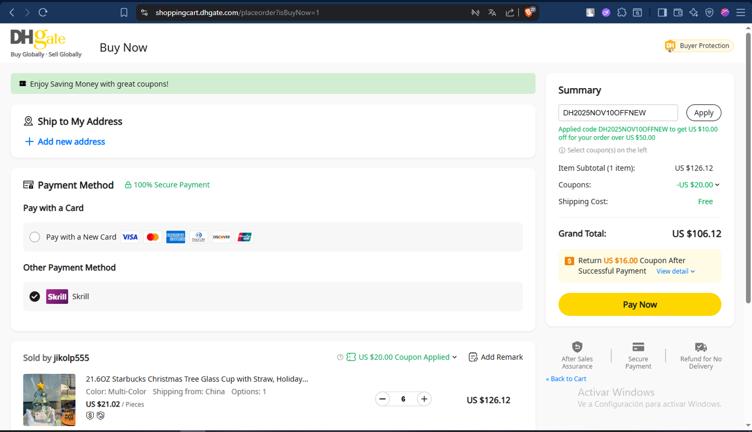Click the UnionPay card logo

(245, 237)
